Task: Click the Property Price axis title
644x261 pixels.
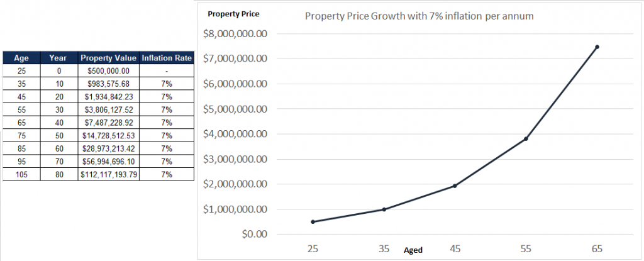Action: (233, 14)
